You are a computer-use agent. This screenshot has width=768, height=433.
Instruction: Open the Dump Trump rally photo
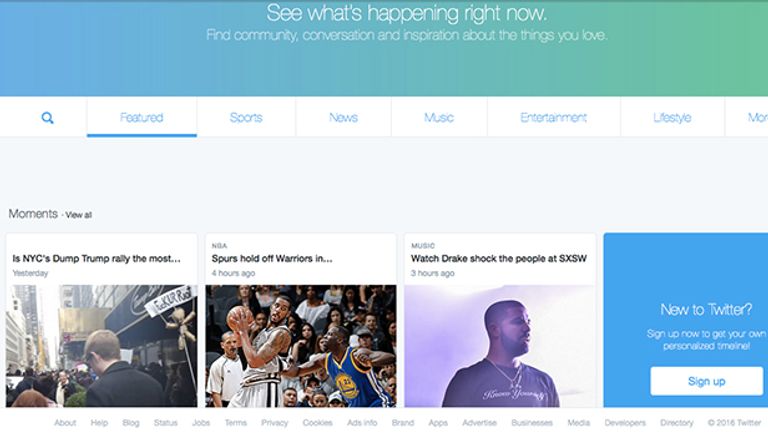click(102, 346)
